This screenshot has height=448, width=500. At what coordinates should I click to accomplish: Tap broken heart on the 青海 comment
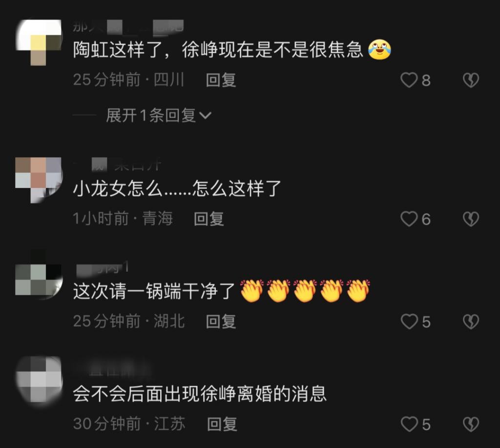471,219
